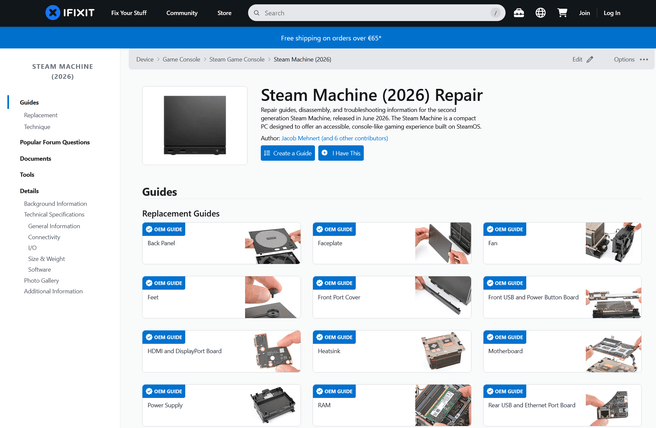Select Documents in the sidebar

[x=36, y=159]
